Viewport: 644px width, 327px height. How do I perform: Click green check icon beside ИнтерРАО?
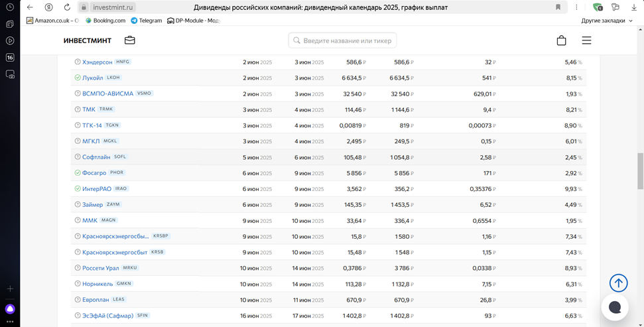click(x=77, y=188)
